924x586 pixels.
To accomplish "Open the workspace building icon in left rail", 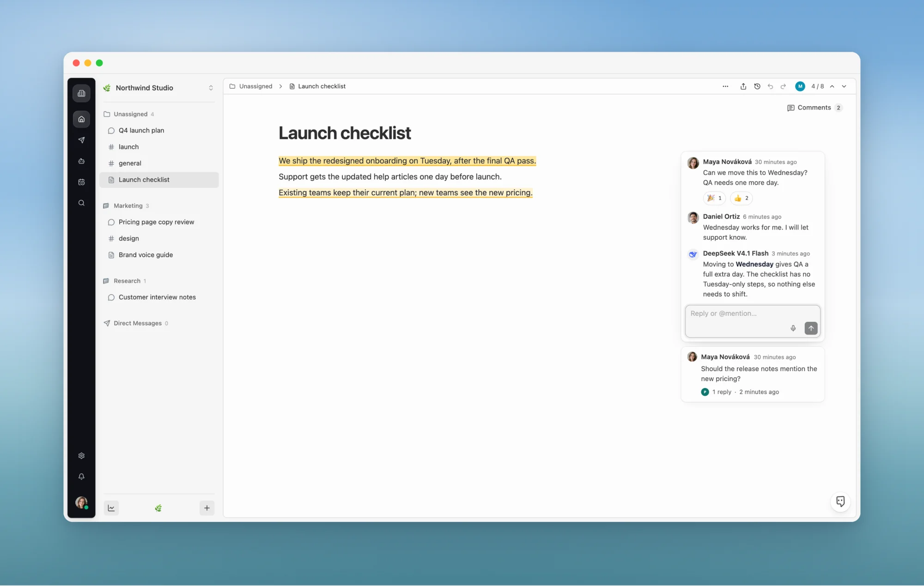I will pos(81,93).
